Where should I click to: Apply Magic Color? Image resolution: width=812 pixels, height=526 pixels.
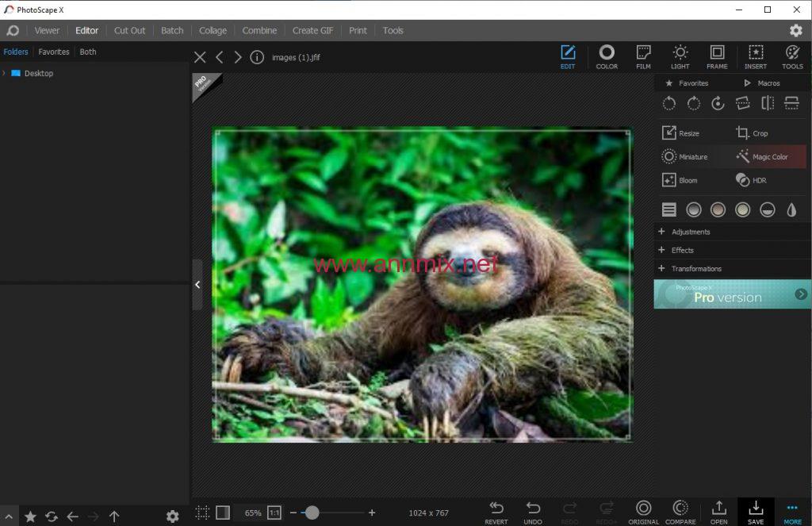coord(762,156)
